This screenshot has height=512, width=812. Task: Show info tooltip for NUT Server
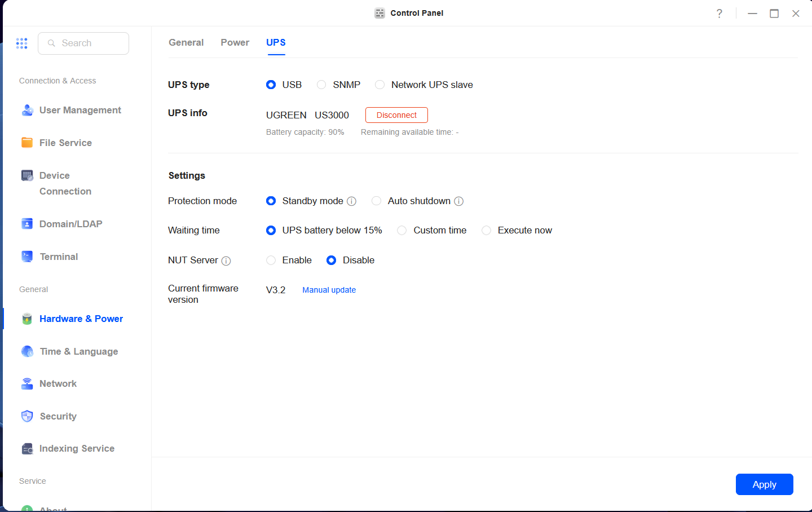pos(226,261)
